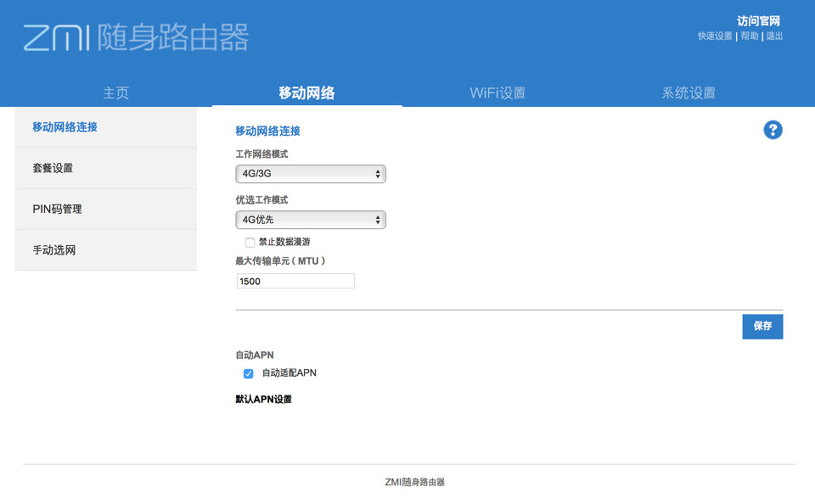
Task: Enable the 禁止数据漫游 checkbox
Action: tap(250, 243)
